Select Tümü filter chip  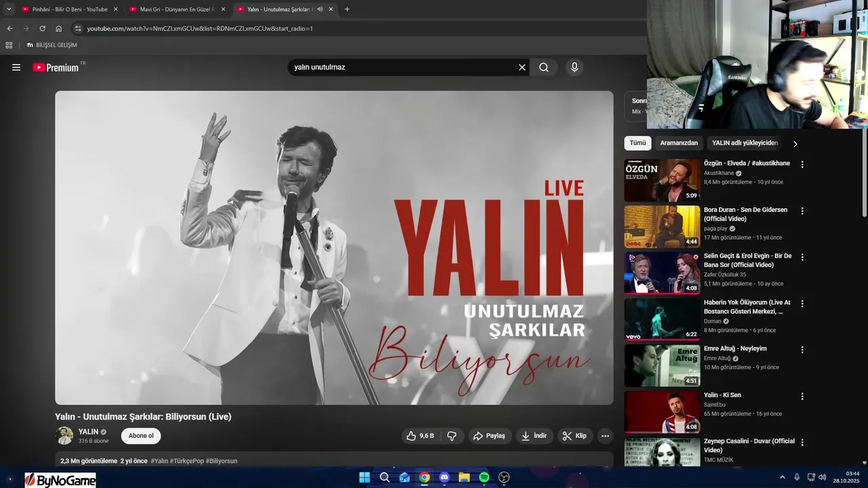[637, 143]
